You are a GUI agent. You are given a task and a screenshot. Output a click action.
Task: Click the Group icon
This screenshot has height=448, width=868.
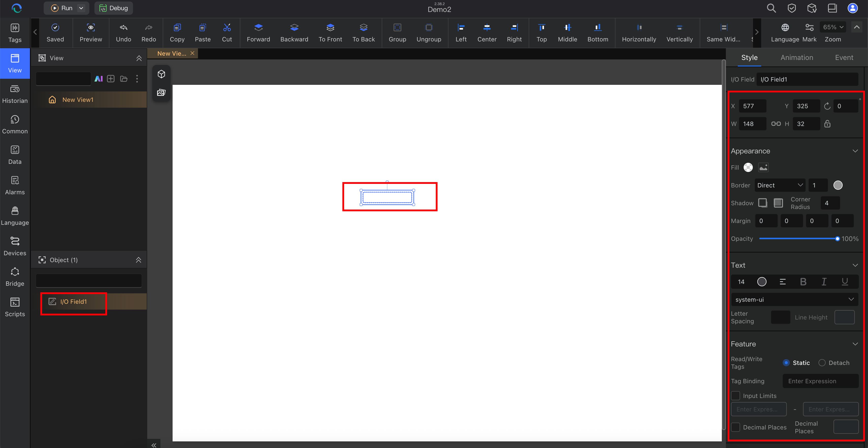pos(397,28)
